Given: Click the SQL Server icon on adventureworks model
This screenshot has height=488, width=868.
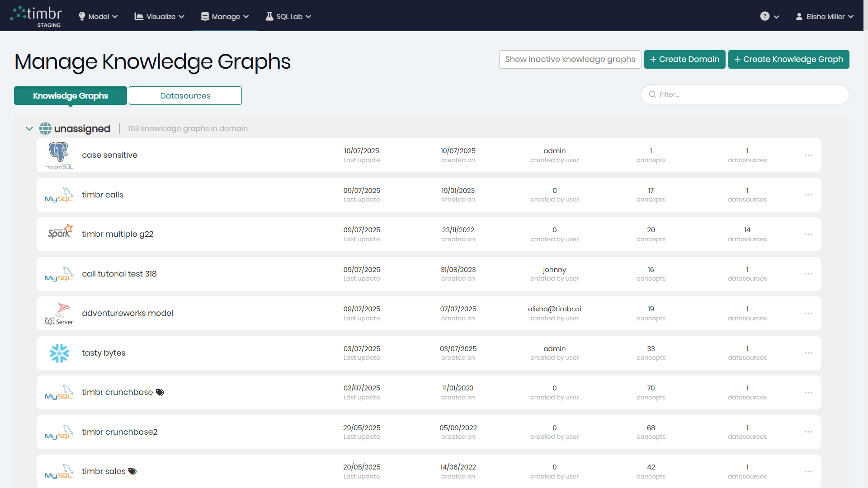Looking at the screenshot, I should (x=58, y=313).
